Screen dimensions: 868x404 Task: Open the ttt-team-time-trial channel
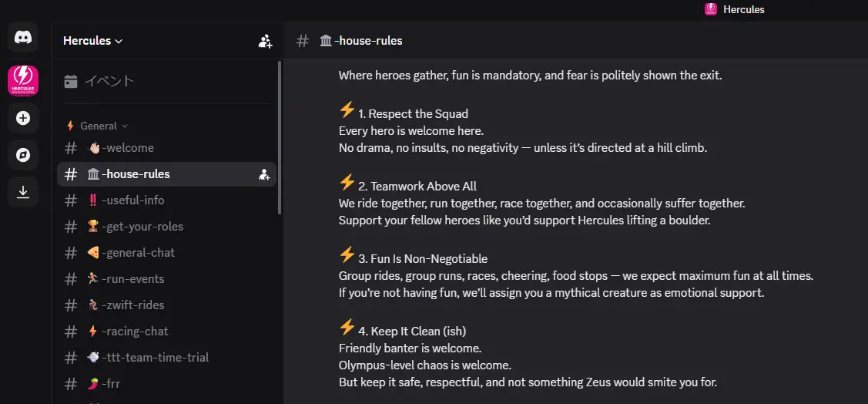click(166, 358)
